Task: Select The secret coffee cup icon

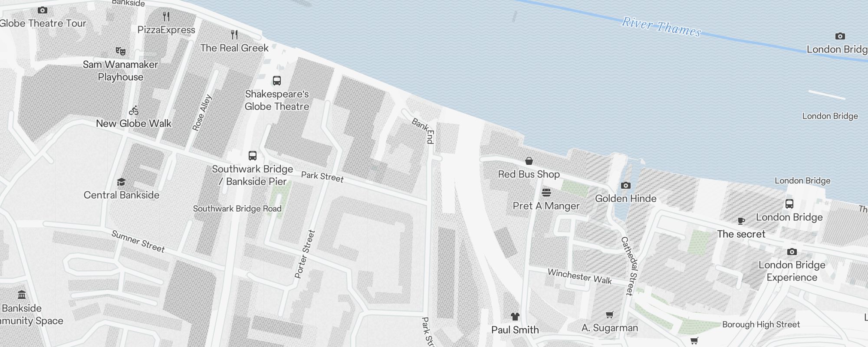Action: point(741,221)
